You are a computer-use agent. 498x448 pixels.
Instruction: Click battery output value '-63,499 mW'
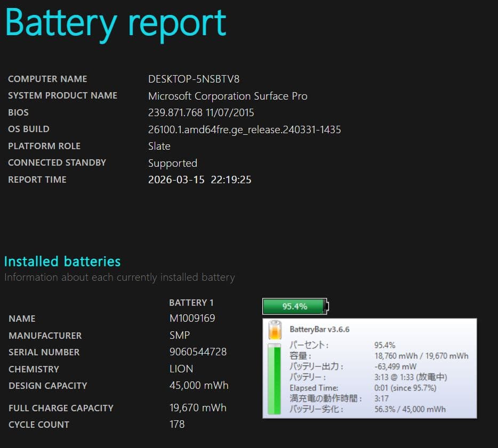[x=396, y=366]
